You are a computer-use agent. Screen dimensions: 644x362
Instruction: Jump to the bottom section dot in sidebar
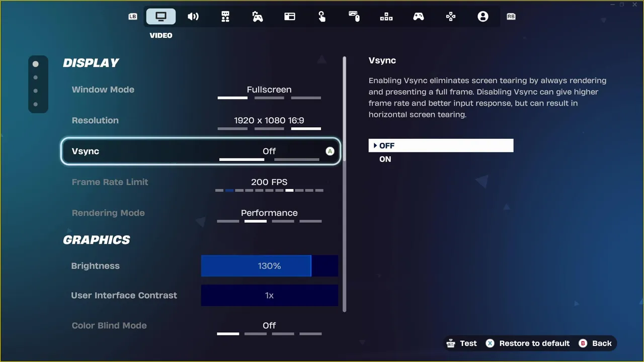[36, 105]
